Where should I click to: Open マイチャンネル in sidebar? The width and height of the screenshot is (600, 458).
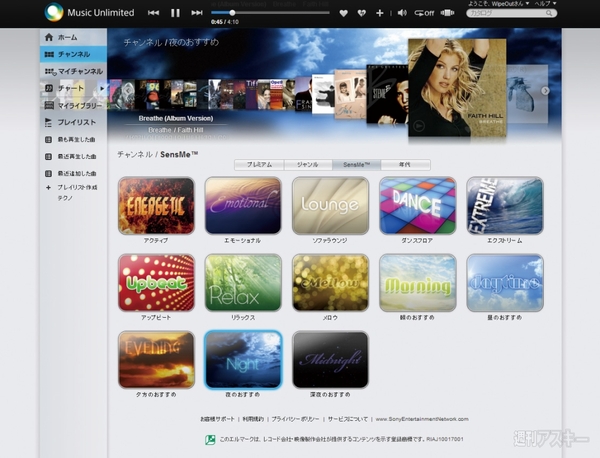[x=73, y=71]
